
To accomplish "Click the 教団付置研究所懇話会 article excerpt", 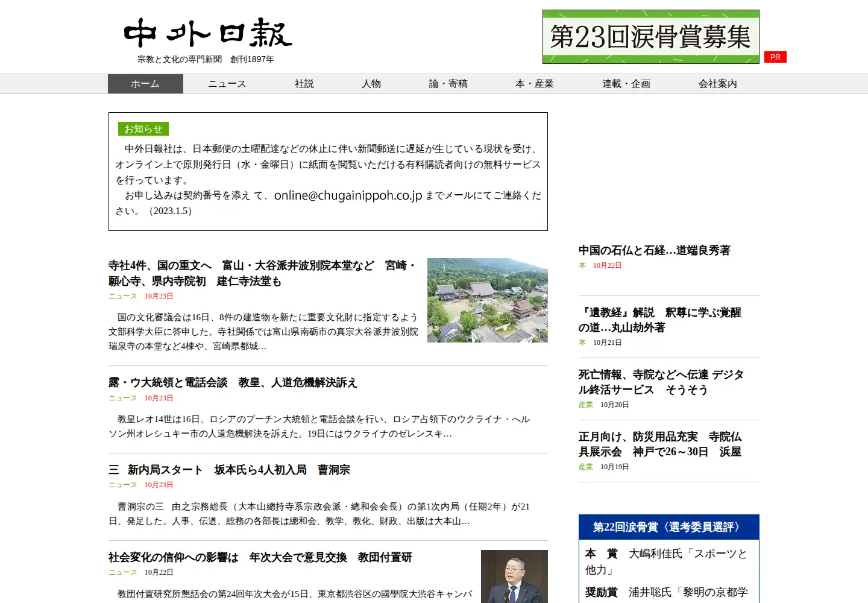I will pos(295,594).
